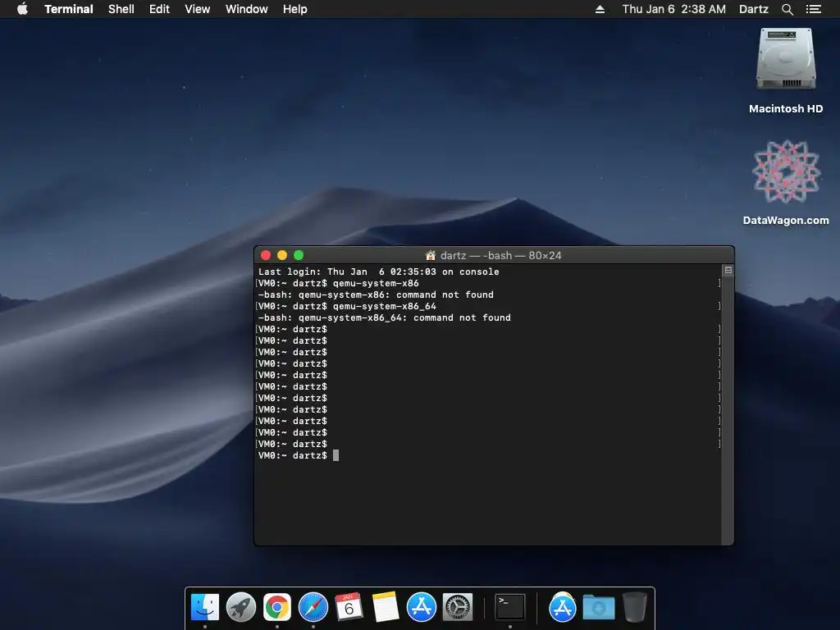The width and height of the screenshot is (840, 630).
Task: Click the Terminal icon in Dock
Action: (510, 608)
